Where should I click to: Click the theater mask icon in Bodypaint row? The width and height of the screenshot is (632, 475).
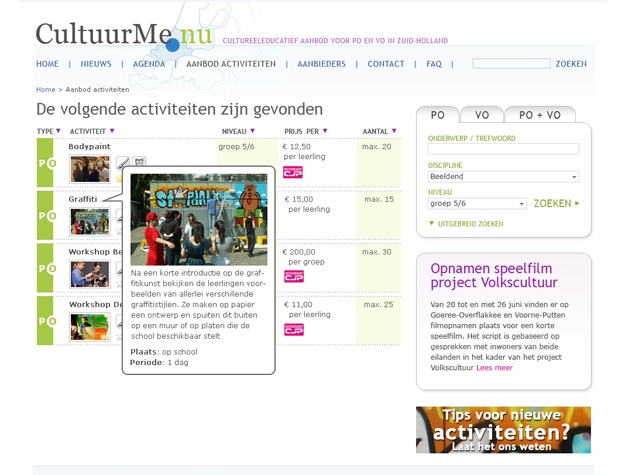[139, 161]
